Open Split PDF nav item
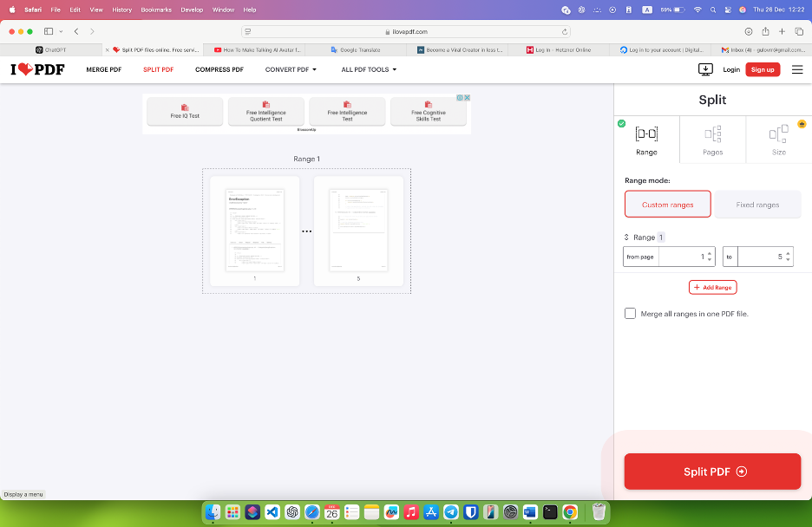The image size is (812, 527). (x=159, y=69)
